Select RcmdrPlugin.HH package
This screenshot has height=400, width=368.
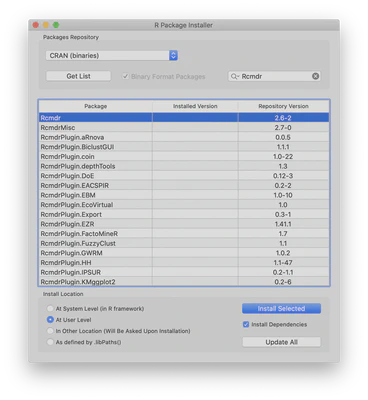pos(184,263)
